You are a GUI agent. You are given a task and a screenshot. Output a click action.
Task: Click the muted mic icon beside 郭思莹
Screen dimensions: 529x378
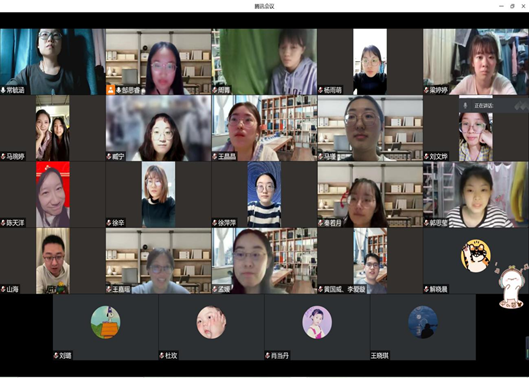[x=426, y=223]
